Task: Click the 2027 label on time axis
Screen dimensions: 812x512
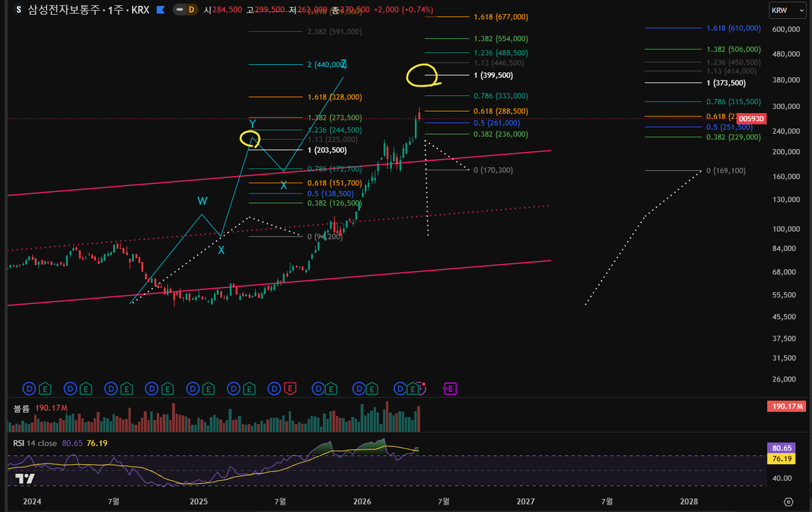Action: (x=526, y=502)
